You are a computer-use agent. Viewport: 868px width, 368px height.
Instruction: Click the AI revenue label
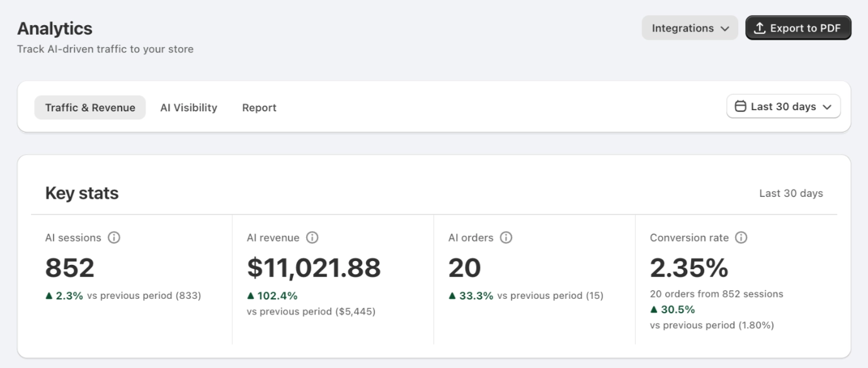(x=273, y=238)
